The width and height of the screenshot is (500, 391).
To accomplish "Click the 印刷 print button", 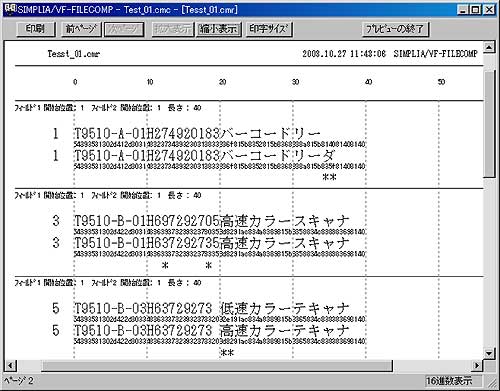I will (x=35, y=29).
